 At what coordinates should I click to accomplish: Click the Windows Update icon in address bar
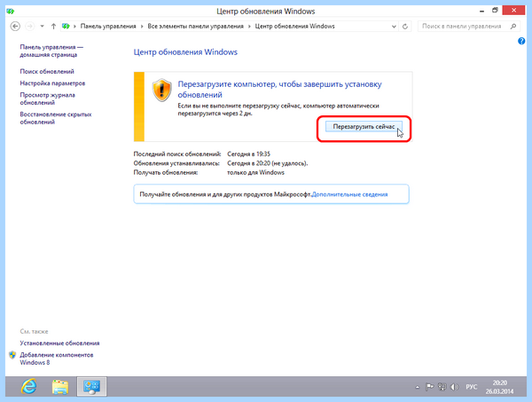tap(66, 26)
